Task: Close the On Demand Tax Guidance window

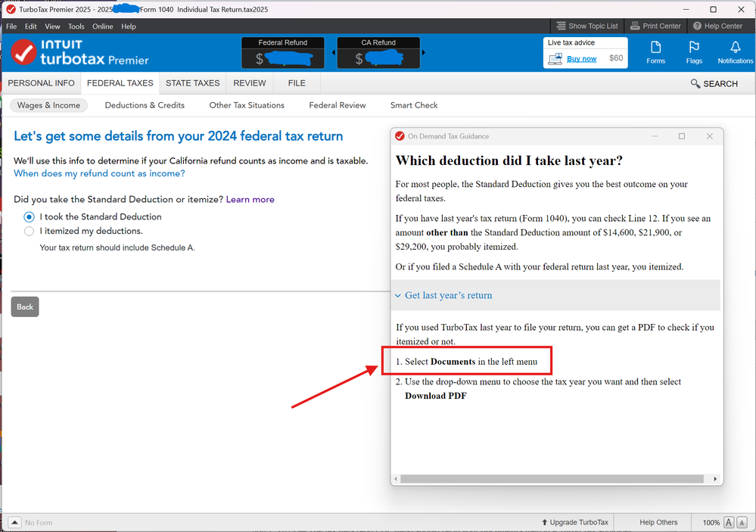Action: 709,136
